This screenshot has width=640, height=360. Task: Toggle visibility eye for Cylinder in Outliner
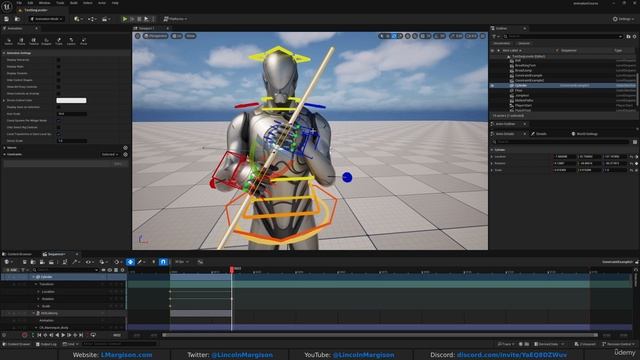(x=493, y=86)
